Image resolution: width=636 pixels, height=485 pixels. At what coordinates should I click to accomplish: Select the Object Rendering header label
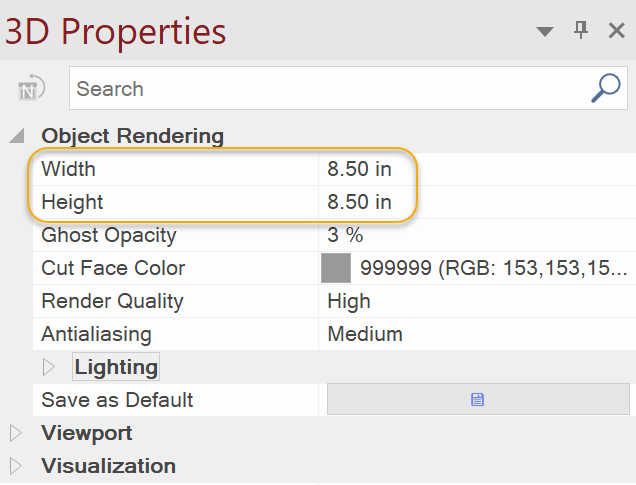coord(132,136)
